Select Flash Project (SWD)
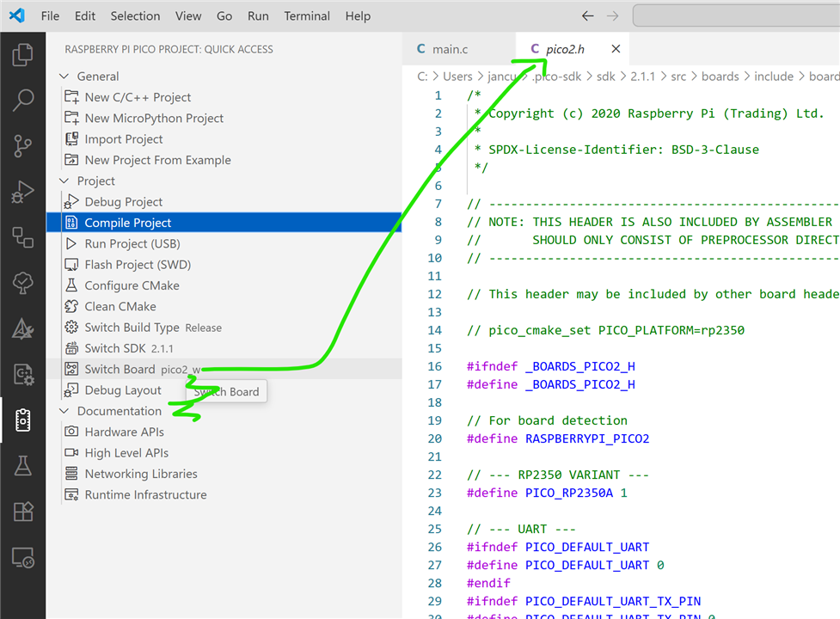The image size is (840, 619). click(x=138, y=265)
